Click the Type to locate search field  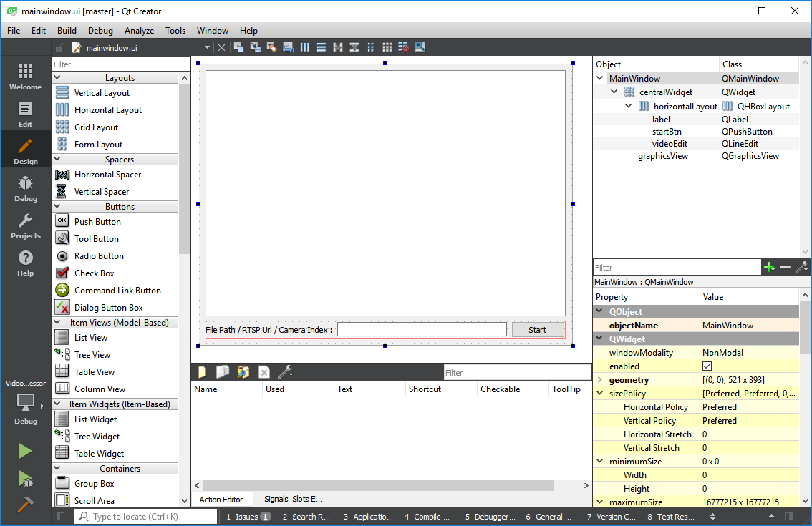point(145,517)
